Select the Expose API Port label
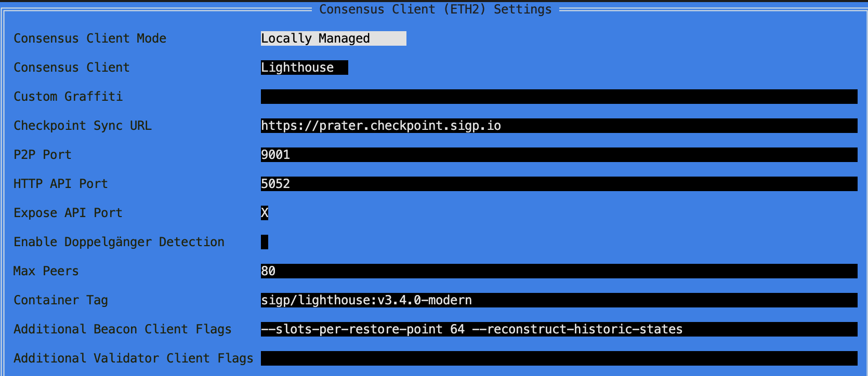868x376 pixels. click(x=68, y=213)
